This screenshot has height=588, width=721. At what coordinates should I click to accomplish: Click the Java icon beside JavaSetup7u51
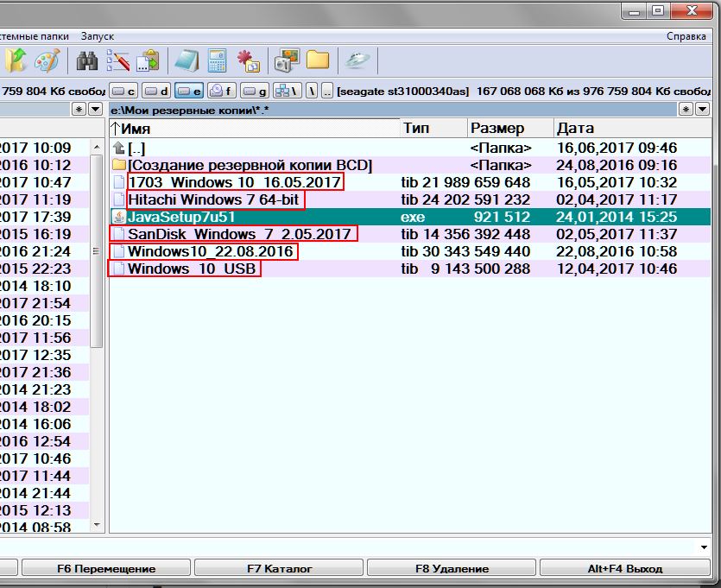pyautogui.click(x=118, y=217)
